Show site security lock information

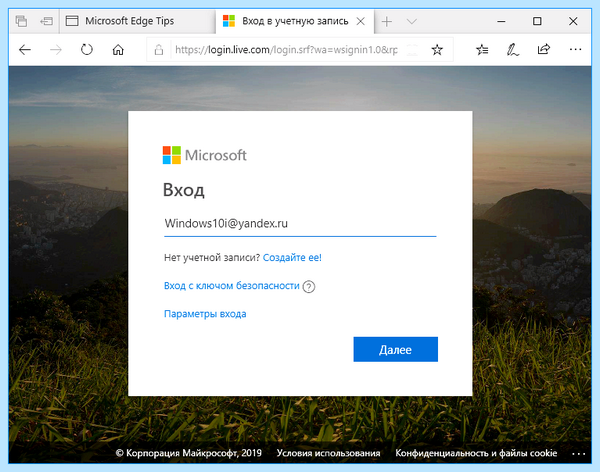[x=159, y=50]
